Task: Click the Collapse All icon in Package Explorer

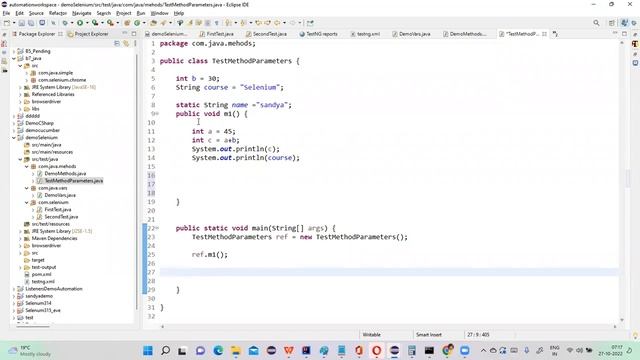Action: pos(117,43)
